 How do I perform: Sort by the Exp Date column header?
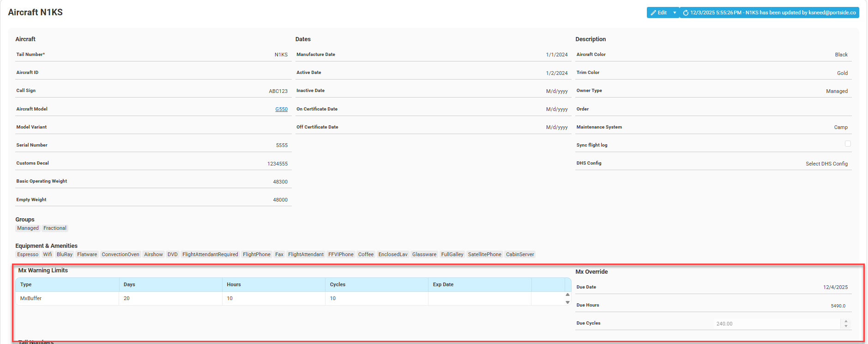[x=443, y=284]
